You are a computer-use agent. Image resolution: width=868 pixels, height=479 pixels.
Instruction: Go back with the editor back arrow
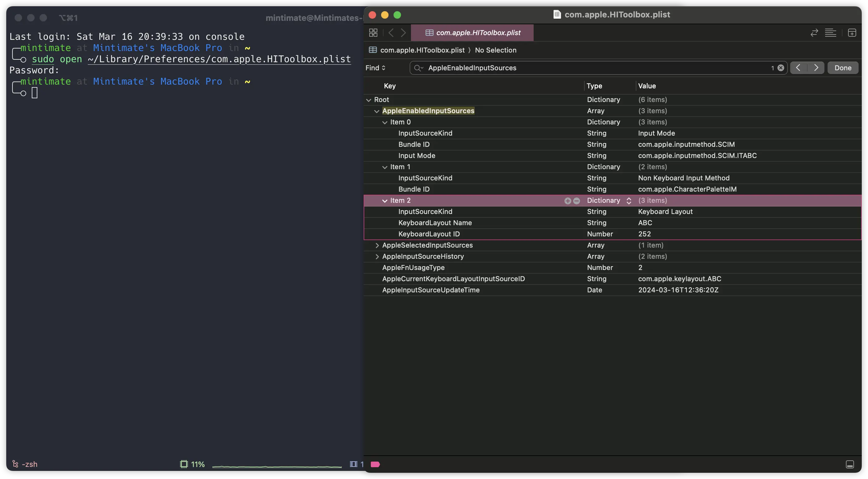(391, 33)
